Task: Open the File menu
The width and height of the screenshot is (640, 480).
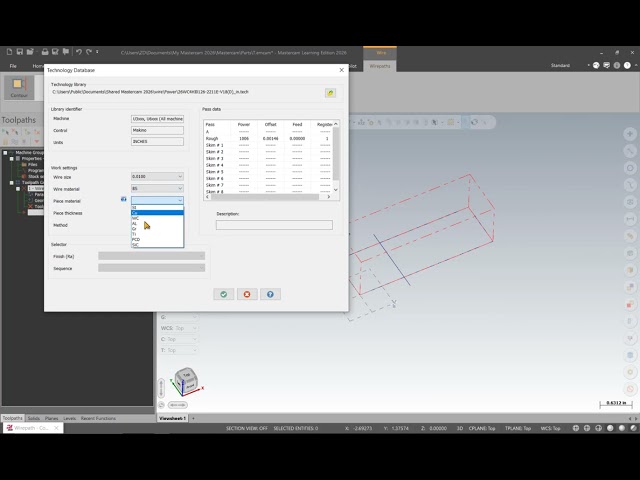Action: (13, 66)
